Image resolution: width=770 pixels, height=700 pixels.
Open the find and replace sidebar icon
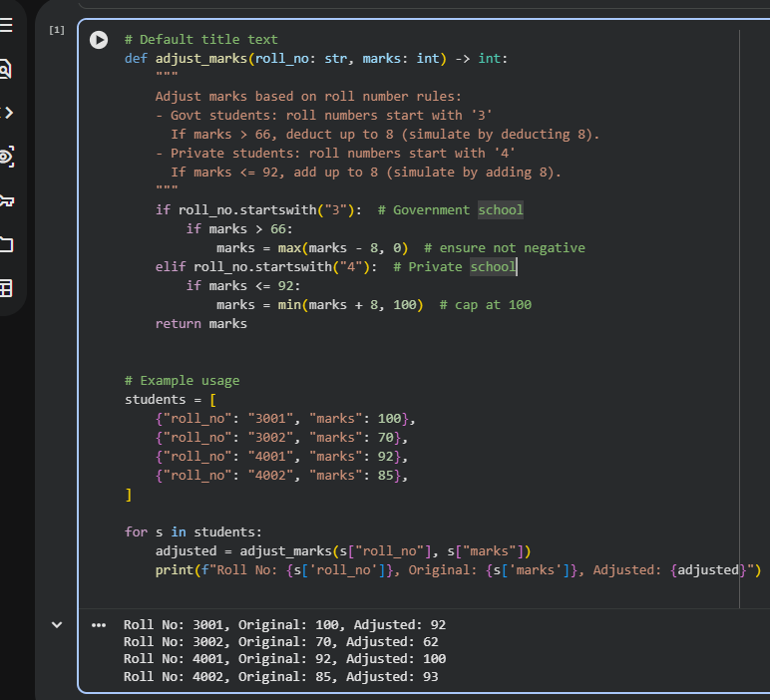click(5, 69)
